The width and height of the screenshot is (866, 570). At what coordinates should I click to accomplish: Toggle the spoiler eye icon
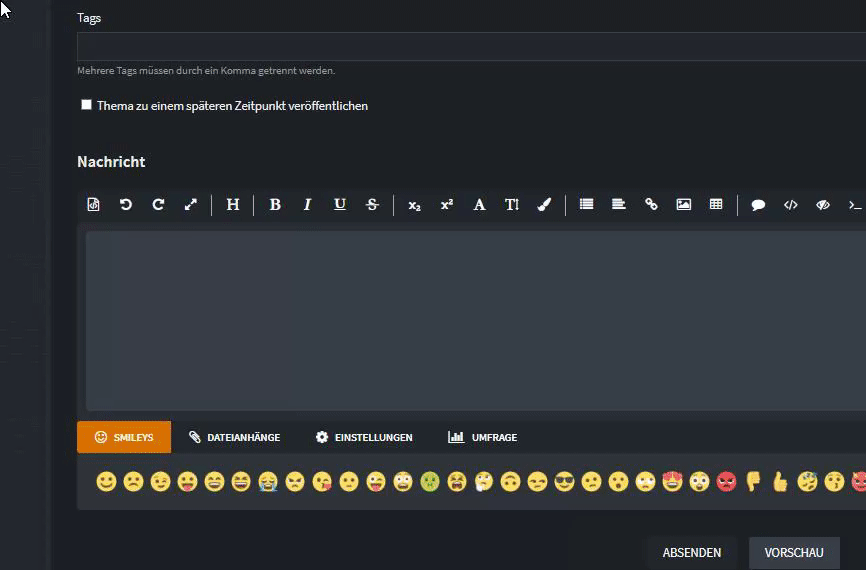coord(823,205)
